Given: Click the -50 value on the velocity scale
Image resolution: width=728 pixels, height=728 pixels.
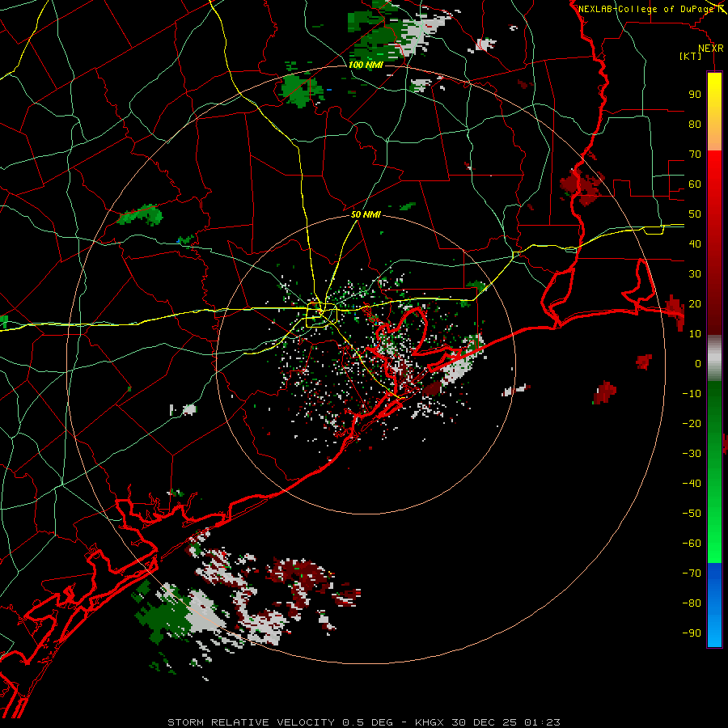Looking at the screenshot, I should point(692,514).
